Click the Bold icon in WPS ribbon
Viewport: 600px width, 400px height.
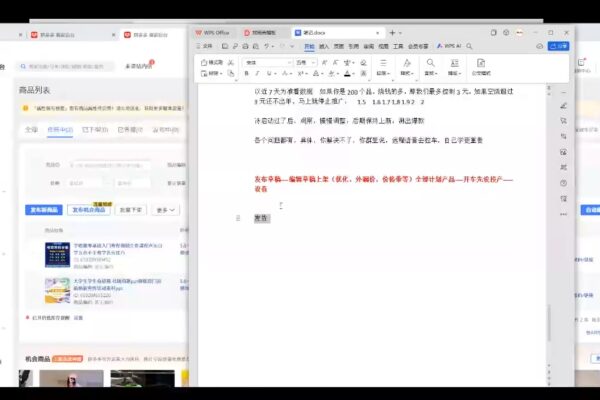pyautogui.click(x=246, y=73)
